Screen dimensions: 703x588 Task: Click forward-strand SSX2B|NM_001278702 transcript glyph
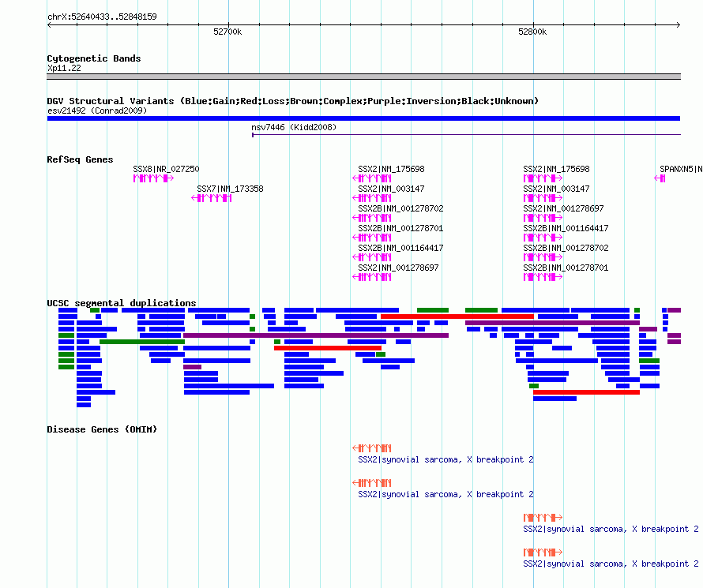click(x=543, y=257)
